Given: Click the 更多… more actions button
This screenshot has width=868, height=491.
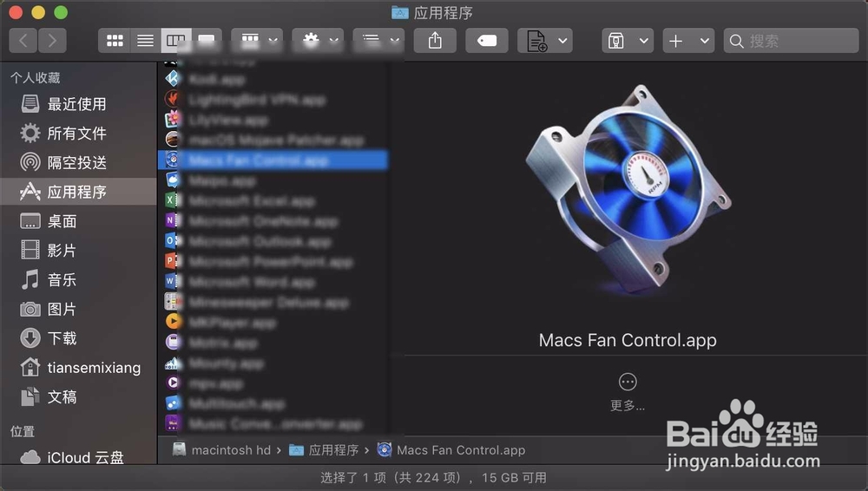Looking at the screenshot, I should point(628,392).
